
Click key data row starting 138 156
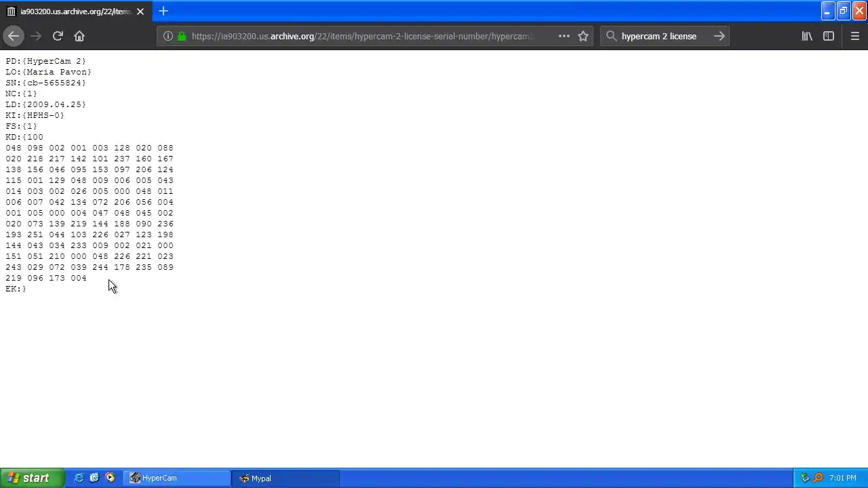click(x=90, y=169)
